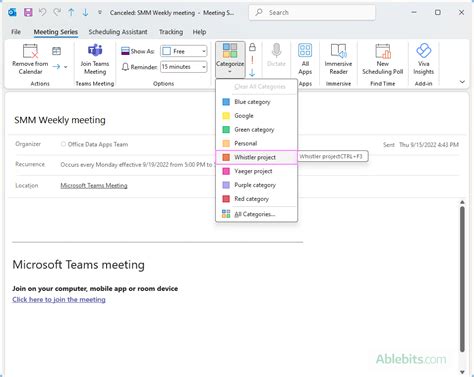Toggle Low Importance down arrow icon
Viewport: 474px width, 377px height.
pos(252,72)
